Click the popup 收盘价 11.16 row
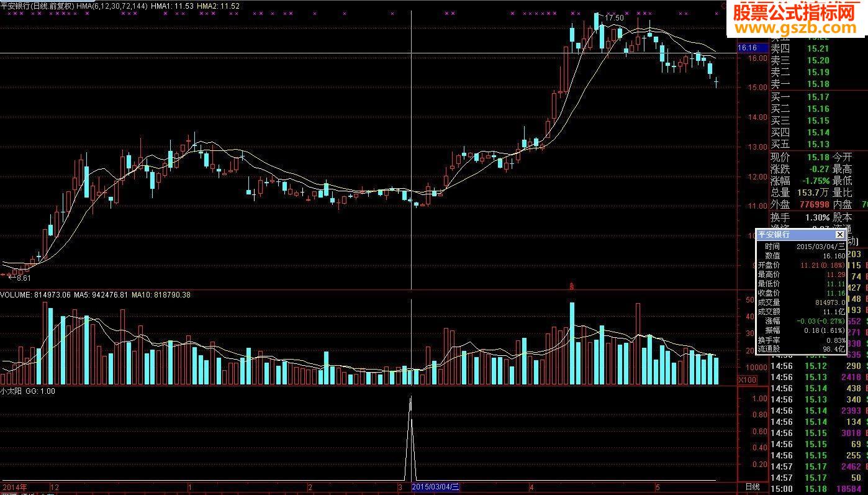The width and height of the screenshot is (868, 495). [801, 293]
